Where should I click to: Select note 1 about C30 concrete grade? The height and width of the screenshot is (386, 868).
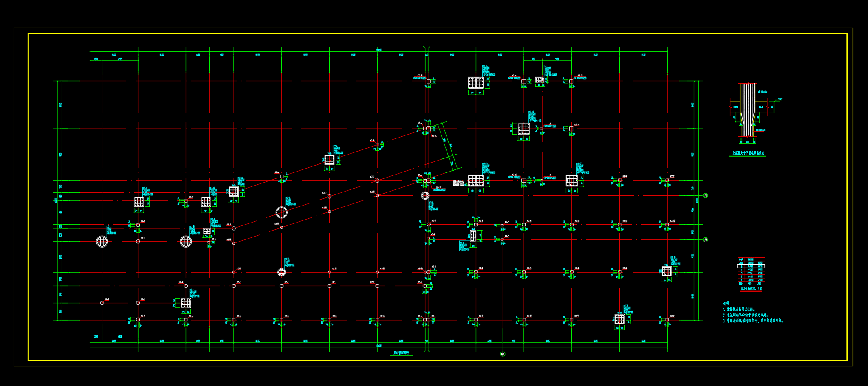[x=739, y=310]
